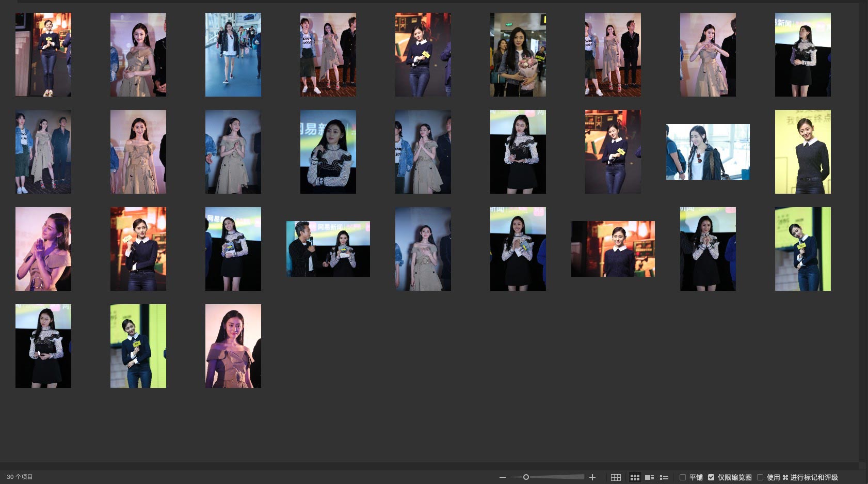Select the first thumbnail in the top row

point(43,55)
